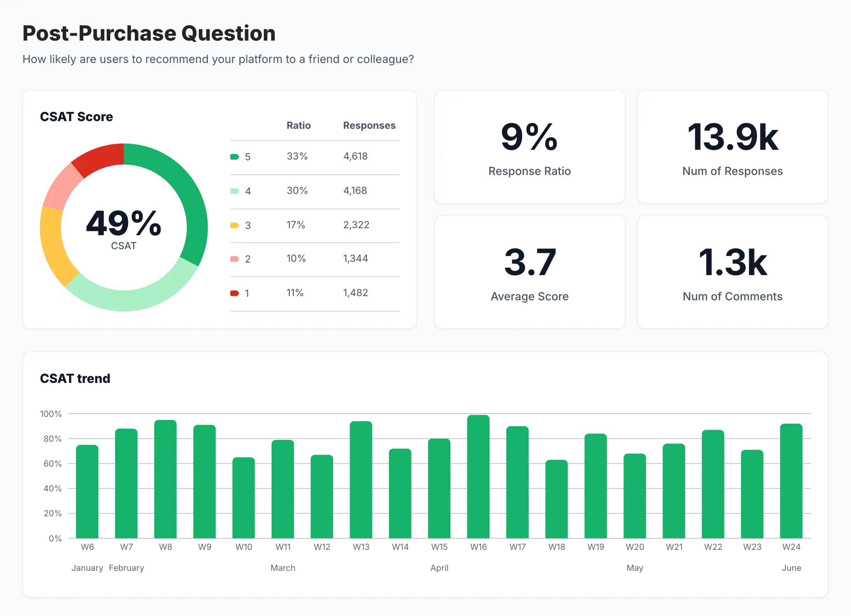
Task: Open the 1.3k Num of Comments card
Action: [732, 272]
